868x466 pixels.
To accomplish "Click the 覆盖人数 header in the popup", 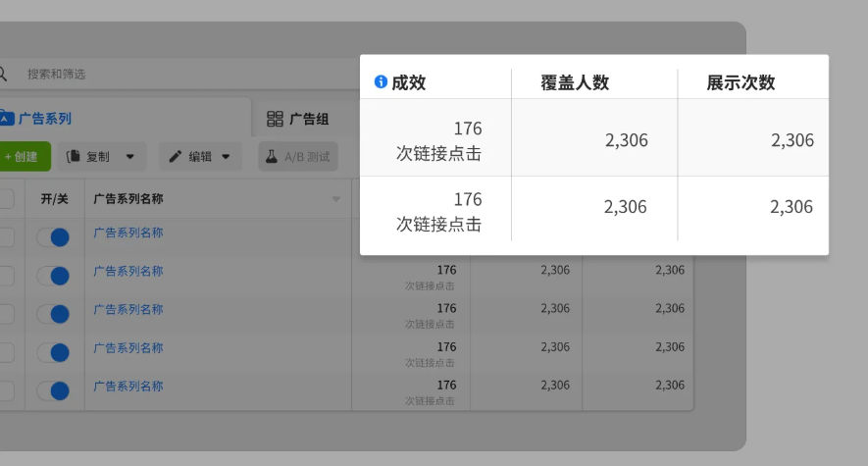I will (575, 83).
